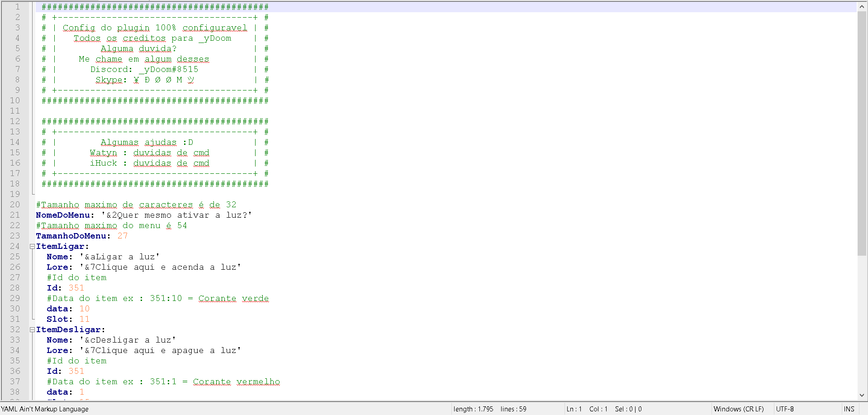Toggle INS insert mode in status bar
This screenshot has height=415, width=868.
pos(849,409)
